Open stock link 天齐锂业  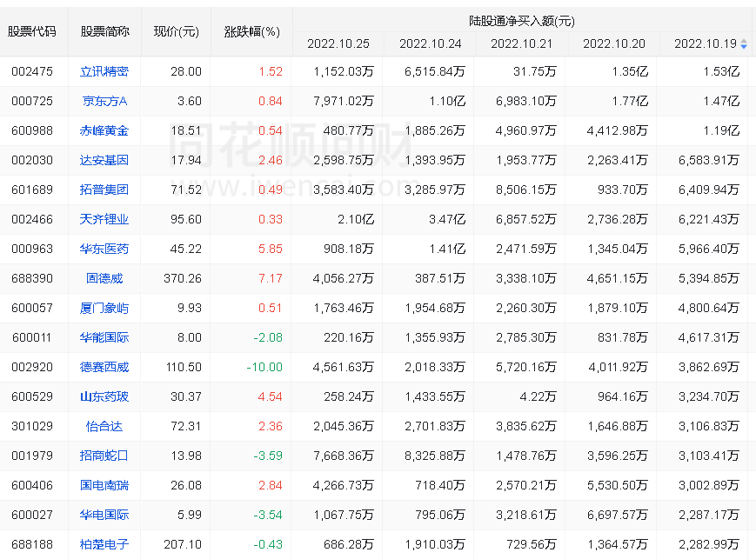[x=104, y=219]
